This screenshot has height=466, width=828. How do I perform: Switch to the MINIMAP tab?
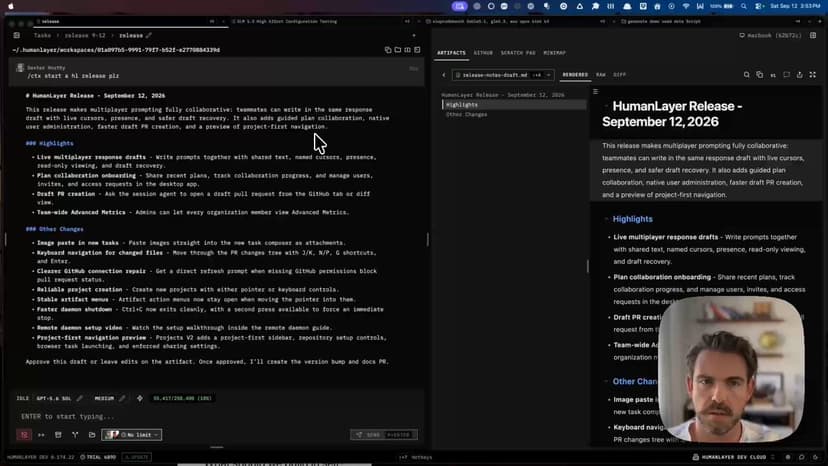[x=554, y=53]
